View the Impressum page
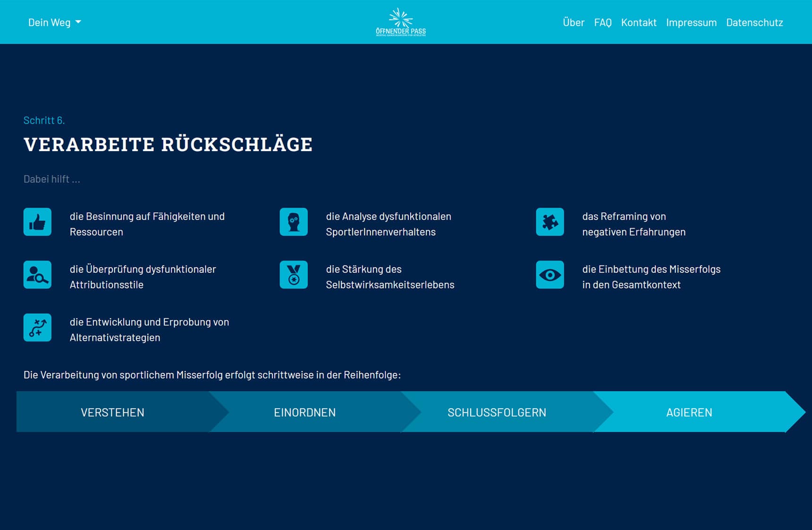Screen dimensions: 812x530 (691, 22)
